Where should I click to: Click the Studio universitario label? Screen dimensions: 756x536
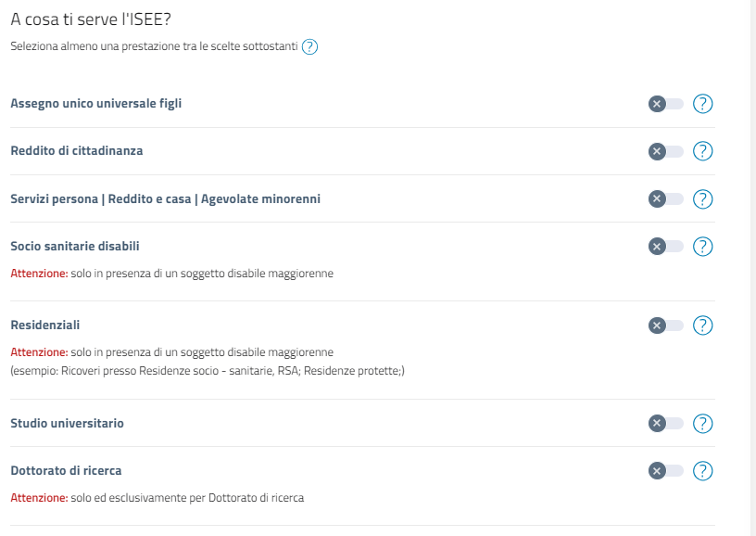click(x=67, y=423)
